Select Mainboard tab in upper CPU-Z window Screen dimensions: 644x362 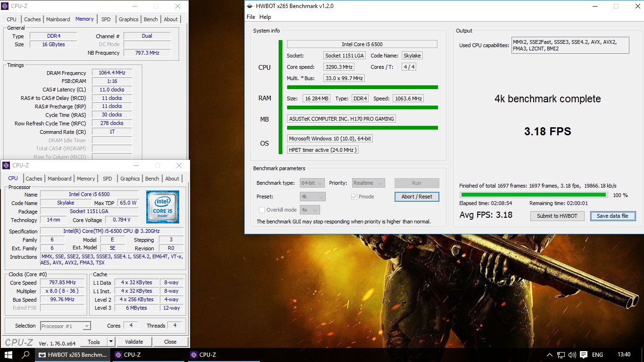(x=58, y=19)
